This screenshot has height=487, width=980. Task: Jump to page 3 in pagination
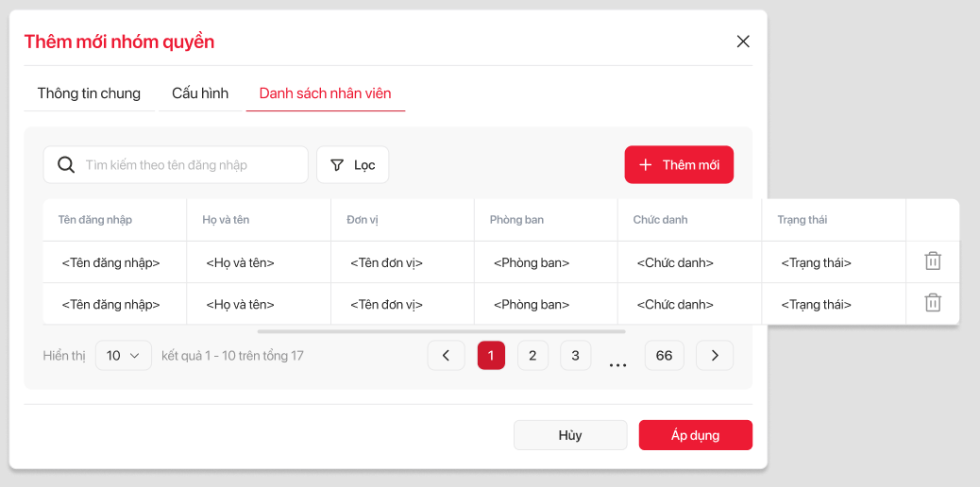pos(575,356)
